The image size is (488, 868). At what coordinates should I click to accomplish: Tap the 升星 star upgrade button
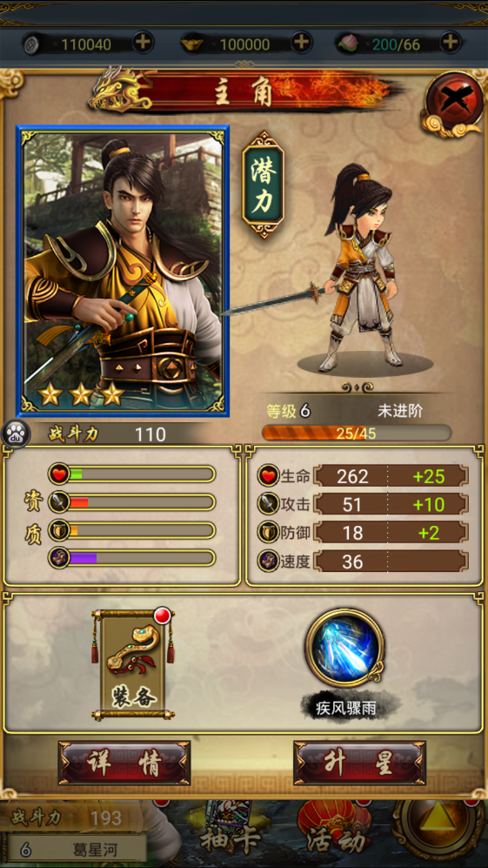359,763
